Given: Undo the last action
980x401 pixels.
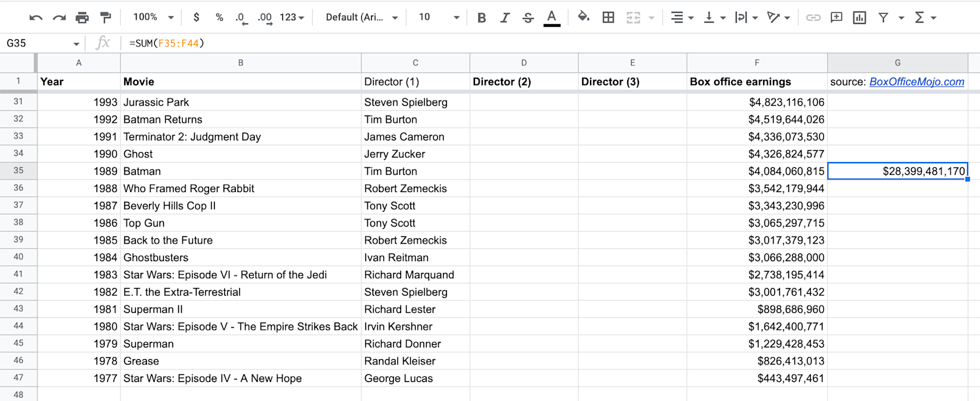Looking at the screenshot, I should (x=36, y=18).
